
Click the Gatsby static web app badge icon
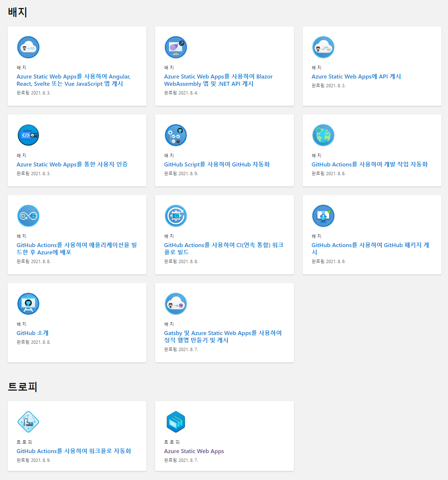(x=176, y=304)
